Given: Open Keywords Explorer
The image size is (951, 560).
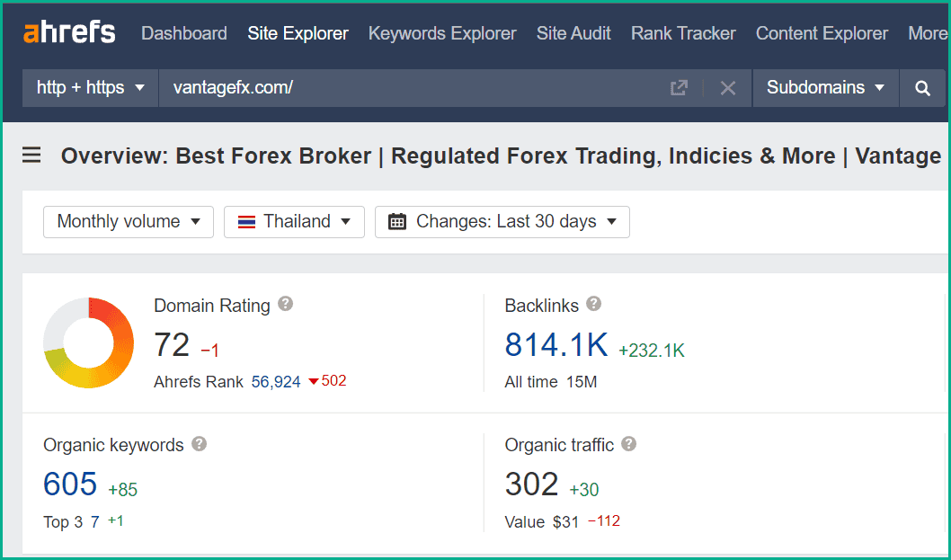Looking at the screenshot, I should (x=443, y=33).
